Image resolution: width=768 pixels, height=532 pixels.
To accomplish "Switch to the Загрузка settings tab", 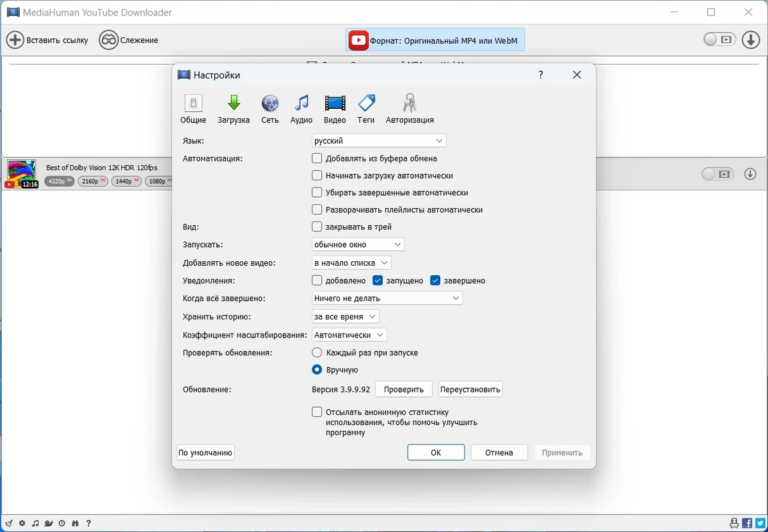I will (x=234, y=109).
